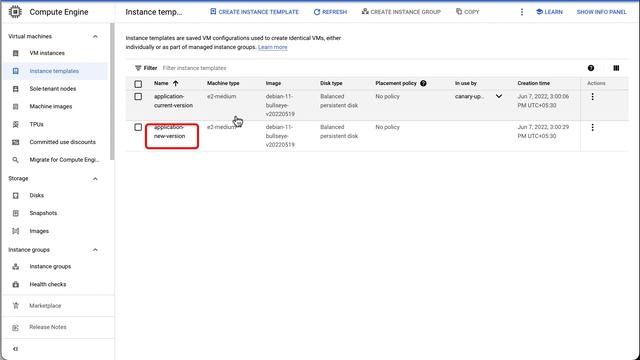Collapse the Virtual machines section
This screenshot has height=360, width=640.
(95, 36)
